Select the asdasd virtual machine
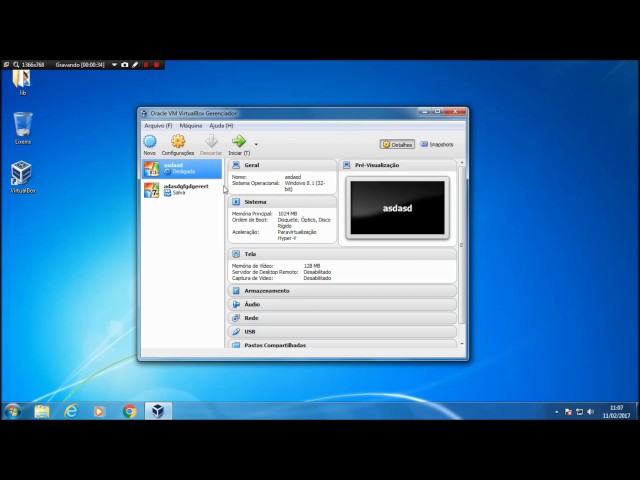This screenshot has width=640, height=480. [x=182, y=169]
